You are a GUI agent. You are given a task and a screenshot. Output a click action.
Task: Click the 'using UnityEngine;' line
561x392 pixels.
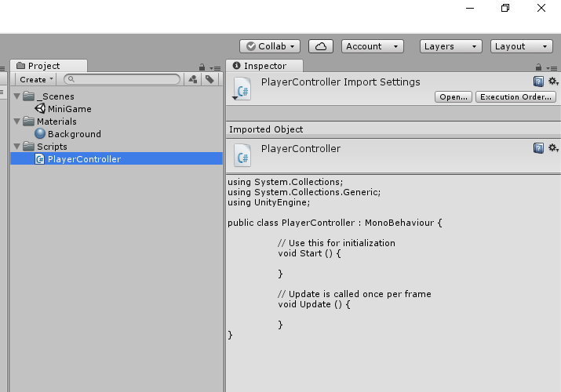pos(268,202)
